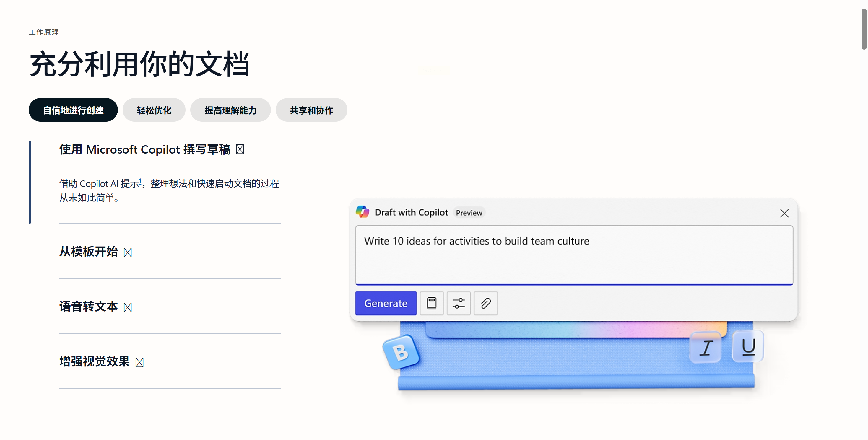Close the Draft with Copilot dialog
The image size is (868, 440).
784,213
